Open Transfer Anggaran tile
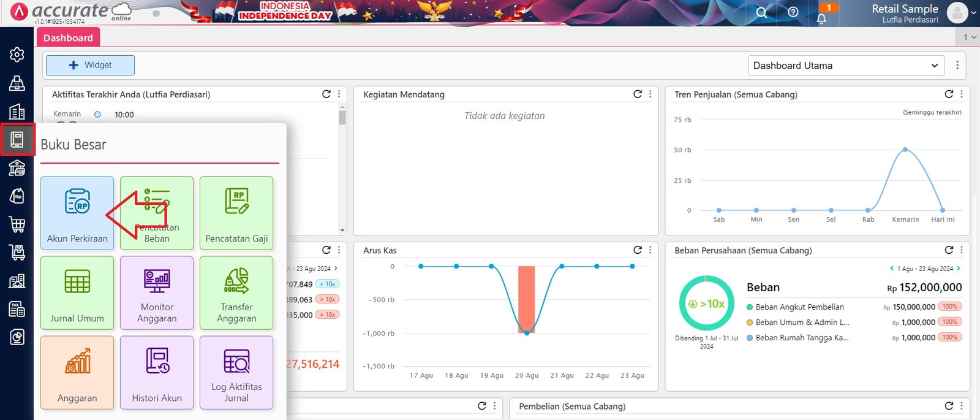 coord(236,292)
